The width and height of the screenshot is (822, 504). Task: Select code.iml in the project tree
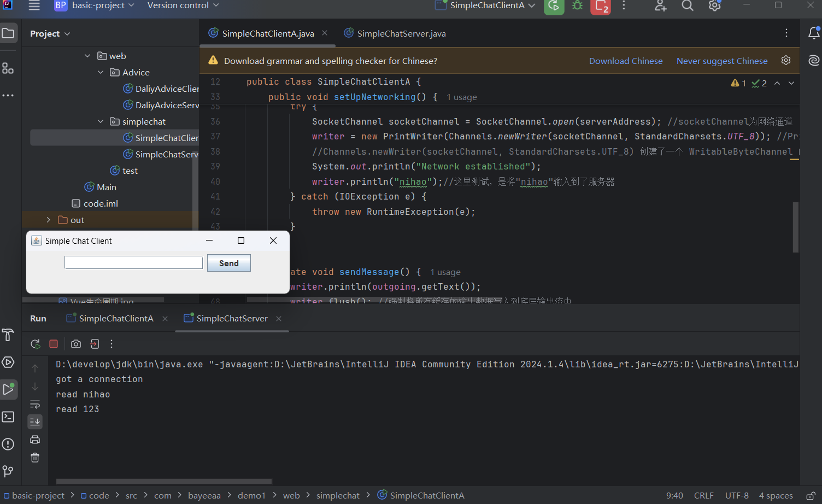pos(95,203)
